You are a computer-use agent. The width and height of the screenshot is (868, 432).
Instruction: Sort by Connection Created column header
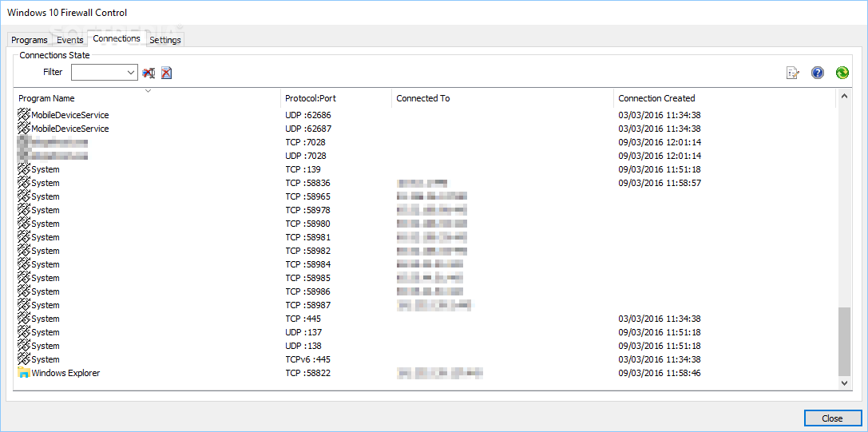[x=724, y=98]
